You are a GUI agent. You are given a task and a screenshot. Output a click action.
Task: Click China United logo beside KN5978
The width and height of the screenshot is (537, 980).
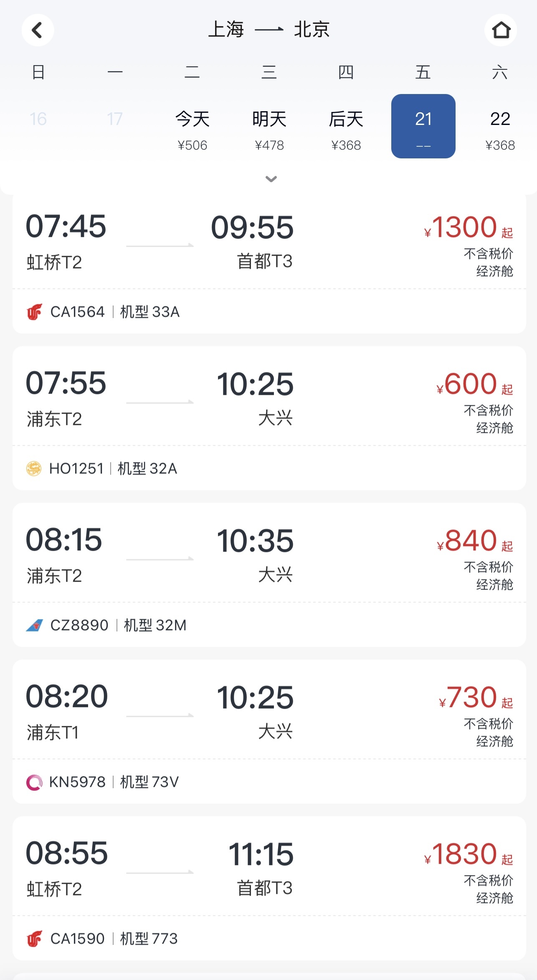point(34,782)
